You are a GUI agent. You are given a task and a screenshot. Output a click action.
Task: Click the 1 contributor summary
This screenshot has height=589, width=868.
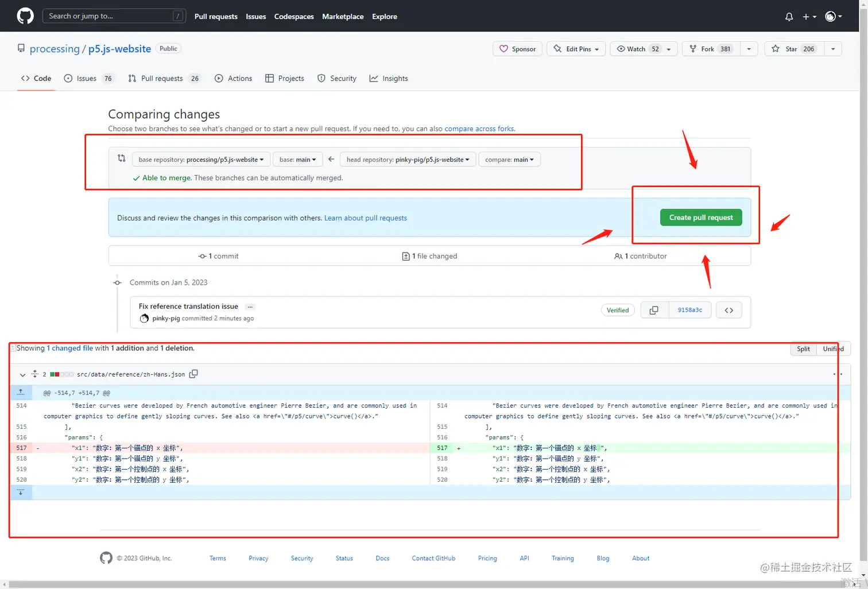641,256
